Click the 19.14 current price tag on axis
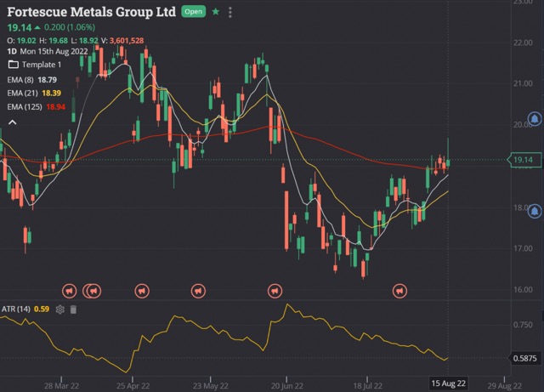Screen dimensions: 544x392 coord(523,159)
